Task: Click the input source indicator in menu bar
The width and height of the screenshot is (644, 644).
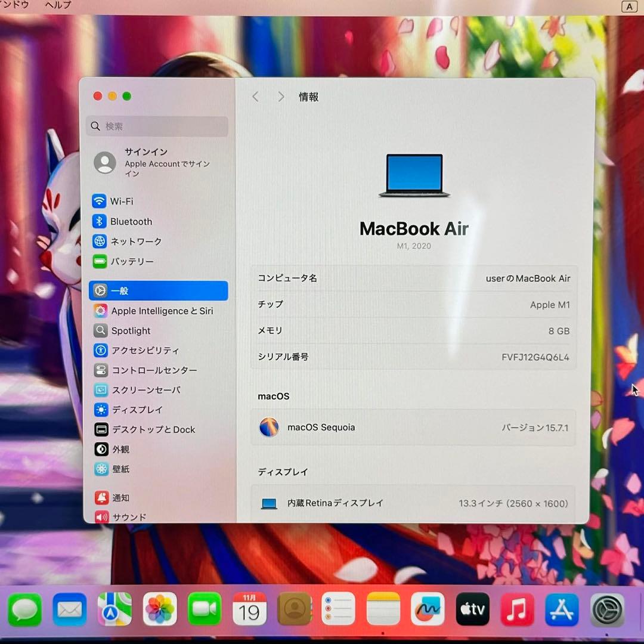Action: click(x=630, y=7)
